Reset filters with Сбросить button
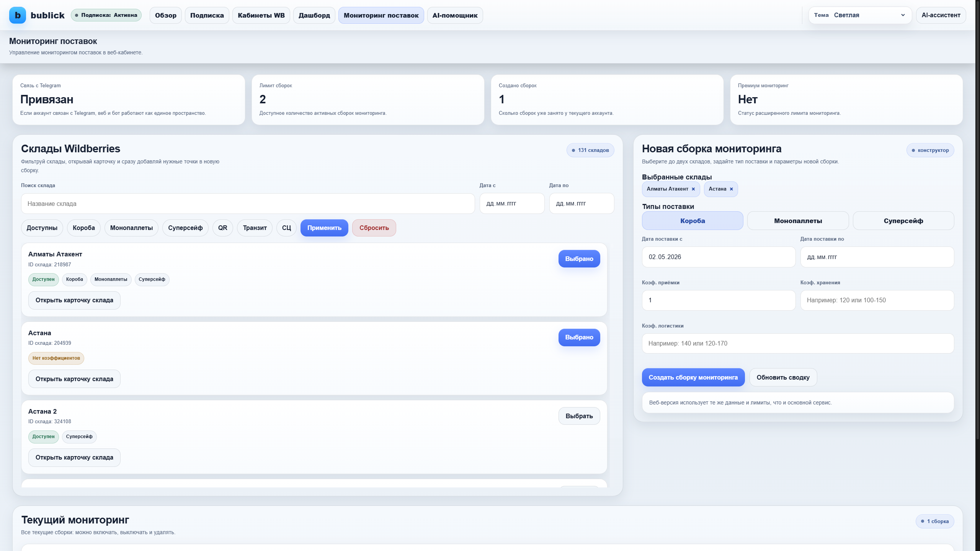Image resolution: width=980 pixels, height=551 pixels. tap(374, 228)
